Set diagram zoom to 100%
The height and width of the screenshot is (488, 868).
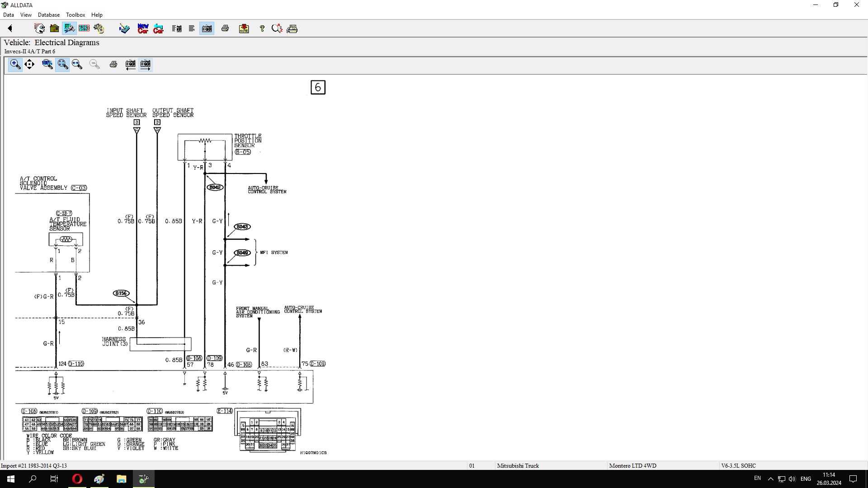47,64
